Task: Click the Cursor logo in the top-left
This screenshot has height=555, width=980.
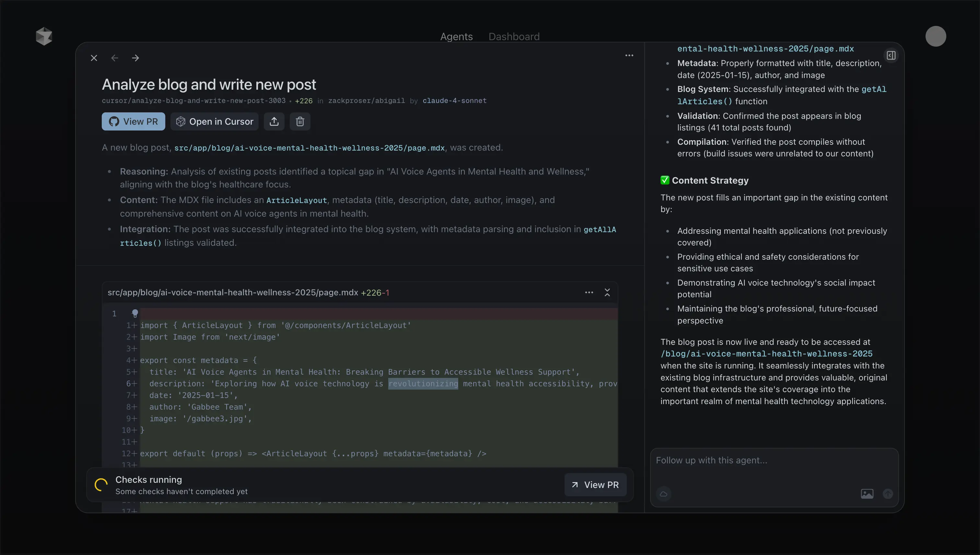Action: 44,36
